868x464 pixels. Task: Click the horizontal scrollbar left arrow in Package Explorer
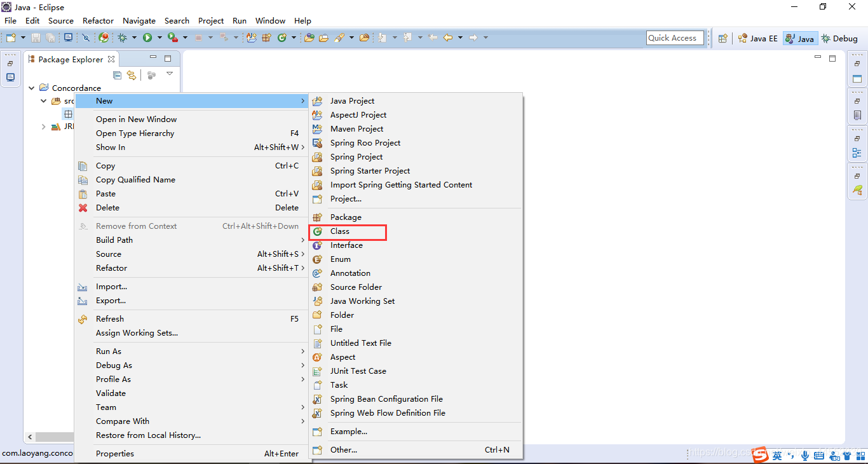29,437
